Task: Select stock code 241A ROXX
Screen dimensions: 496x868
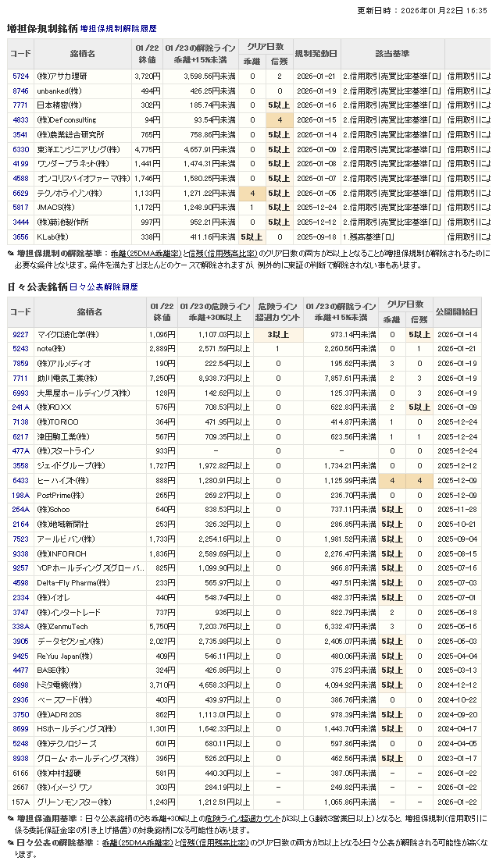Action: (x=20, y=407)
